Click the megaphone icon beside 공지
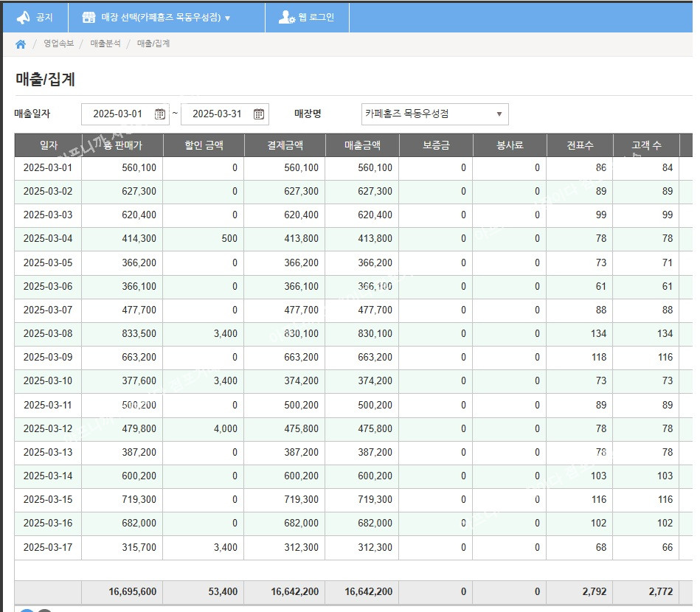Viewport: 700px width, 612px height. click(23, 17)
